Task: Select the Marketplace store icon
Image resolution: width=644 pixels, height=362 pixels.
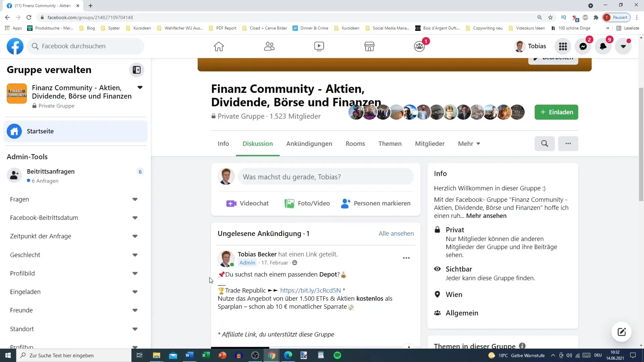Action: point(369,46)
